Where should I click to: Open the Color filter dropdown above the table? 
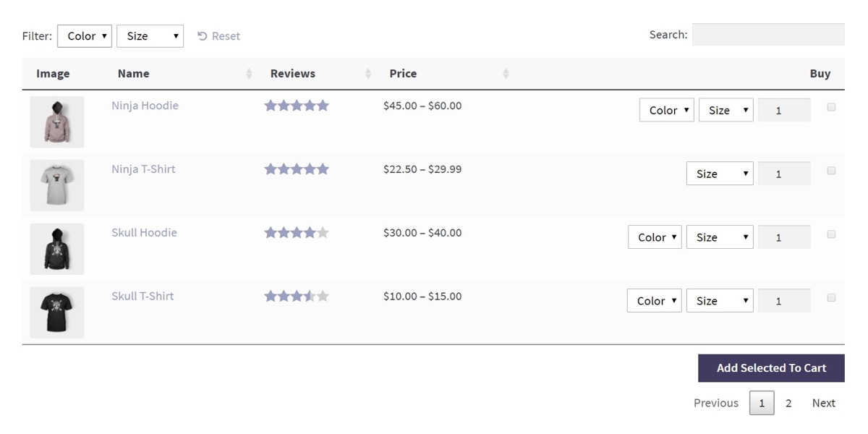[x=85, y=36]
